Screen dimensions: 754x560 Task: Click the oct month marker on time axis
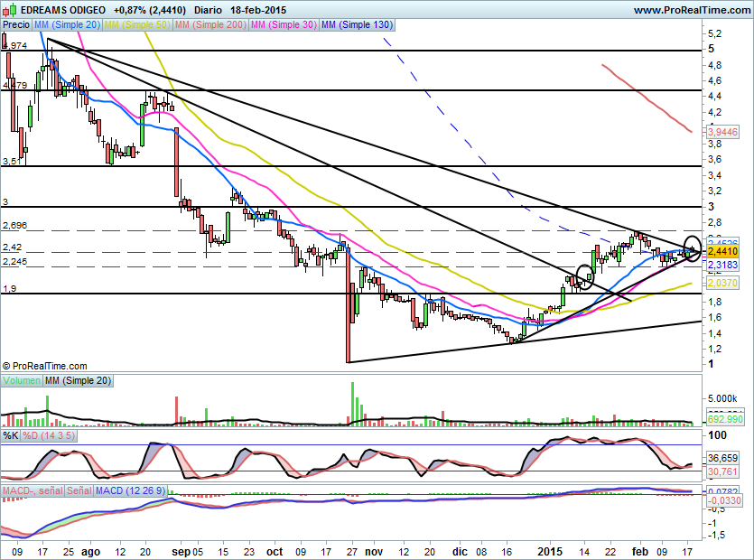(275, 552)
